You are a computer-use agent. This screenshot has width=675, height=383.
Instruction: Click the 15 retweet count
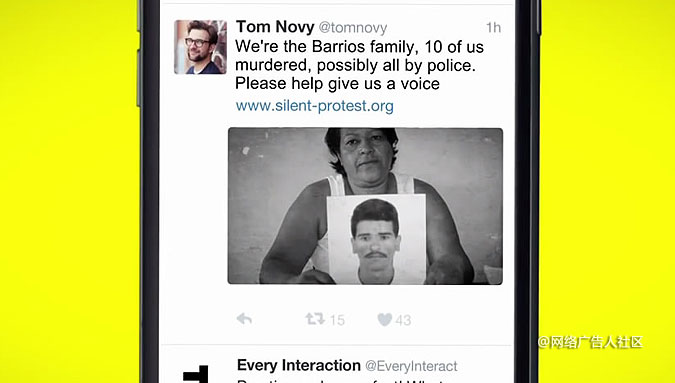(338, 320)
